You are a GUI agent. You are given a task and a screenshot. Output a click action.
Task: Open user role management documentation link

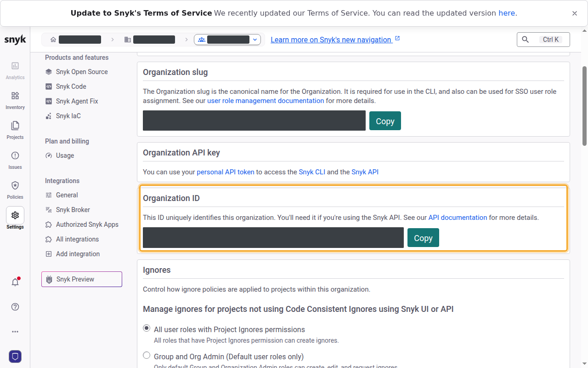[266, 100]
